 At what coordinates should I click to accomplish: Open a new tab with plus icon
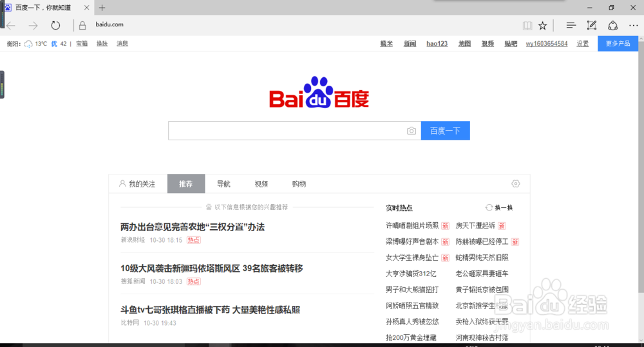click(102, 7)
